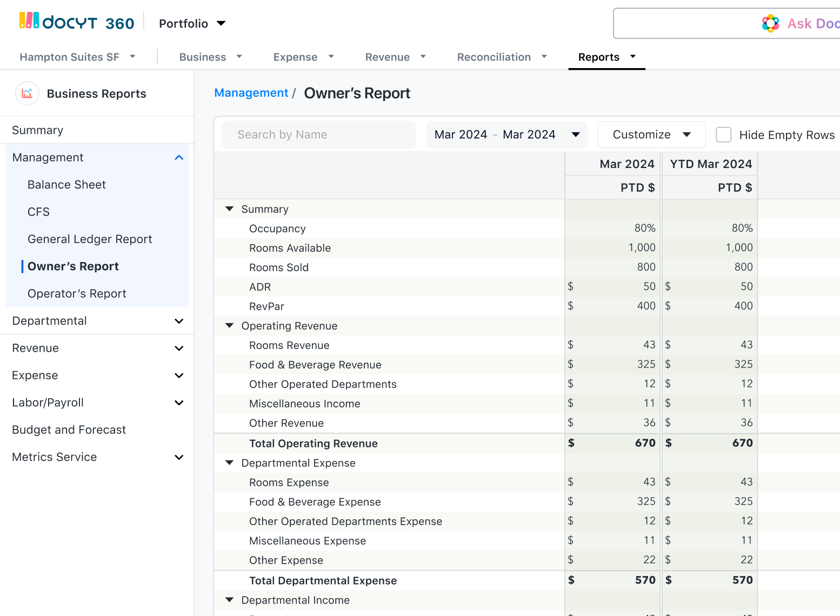Open the Hampton Suites SF business selector

coord(77,57)
